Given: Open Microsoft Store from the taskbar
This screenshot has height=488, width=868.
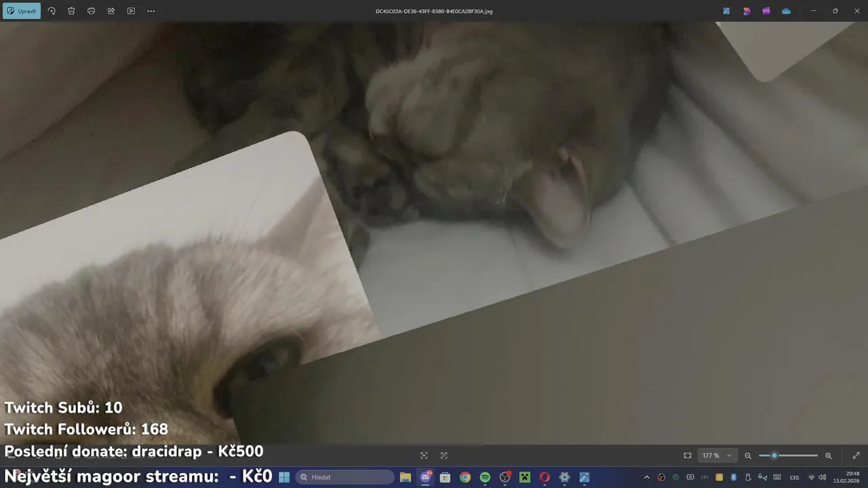Looking at the screenshot, I should [x=445, y=477].
